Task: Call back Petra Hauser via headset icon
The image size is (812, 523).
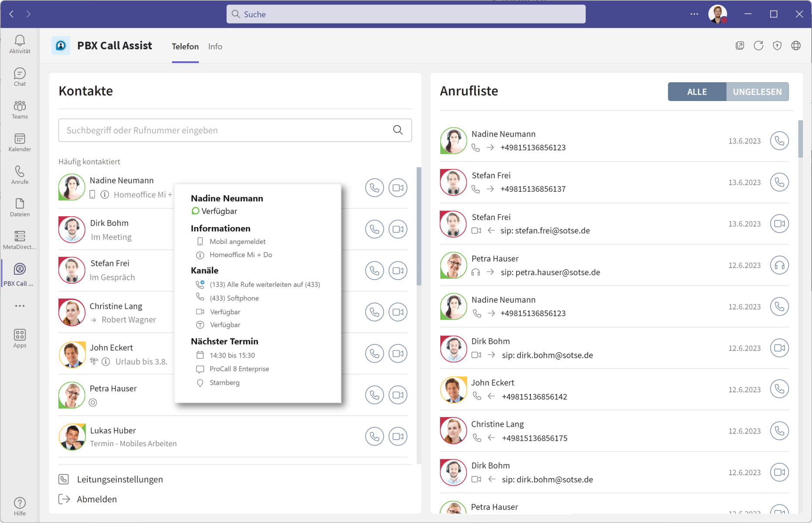Action: (x=779, y=265)
